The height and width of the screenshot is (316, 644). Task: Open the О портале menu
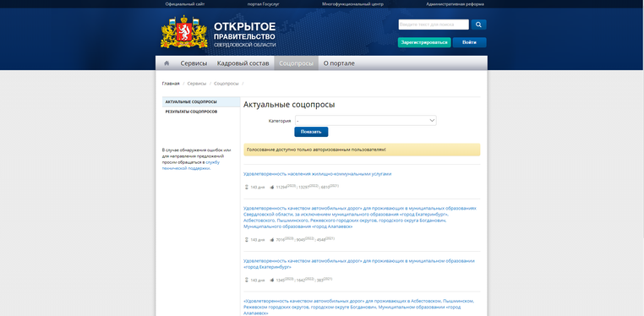click(339, 63)
